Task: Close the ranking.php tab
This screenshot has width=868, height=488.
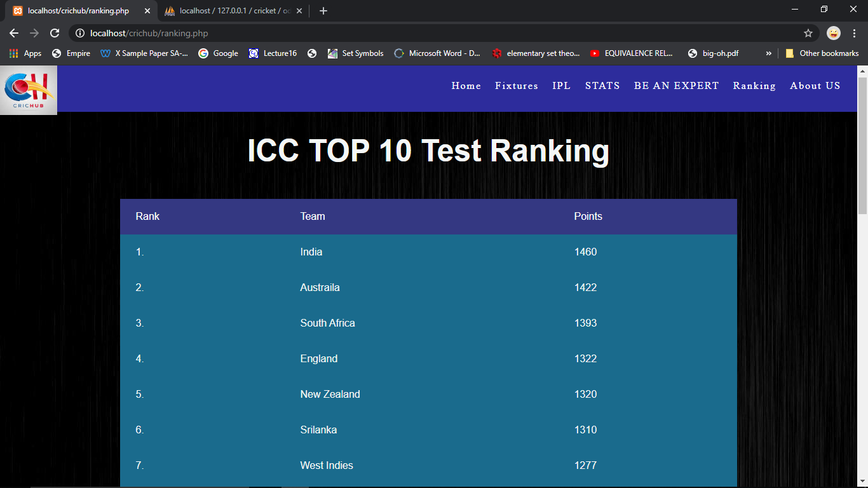Action: click(147, 11)
